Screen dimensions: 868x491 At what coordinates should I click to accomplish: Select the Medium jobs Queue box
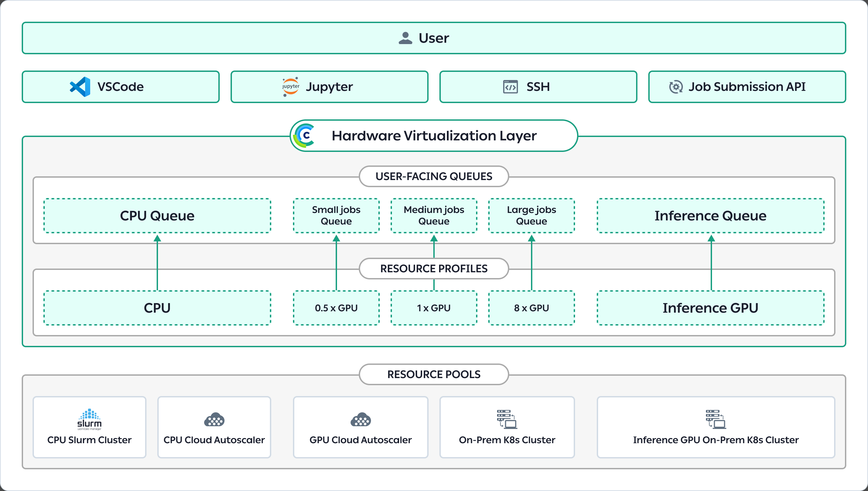click(434, 216)
